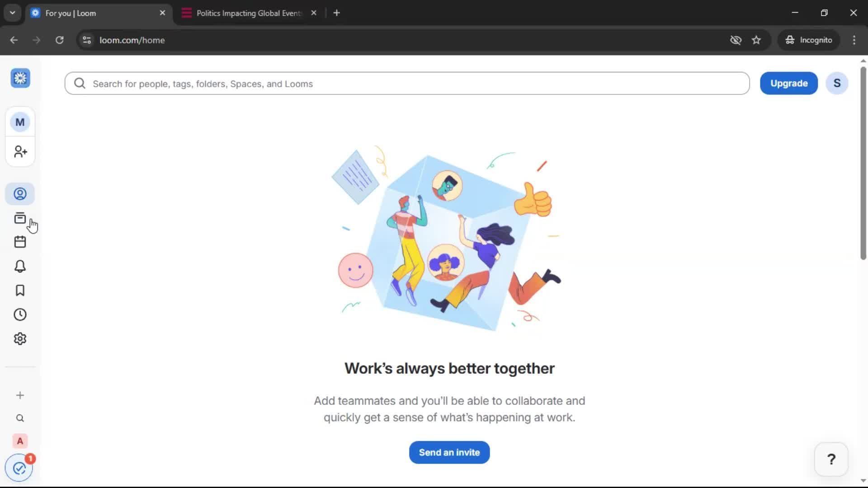Open the checklist icon with red badge
Screen dimensions: 868x488
pos(19,469)
